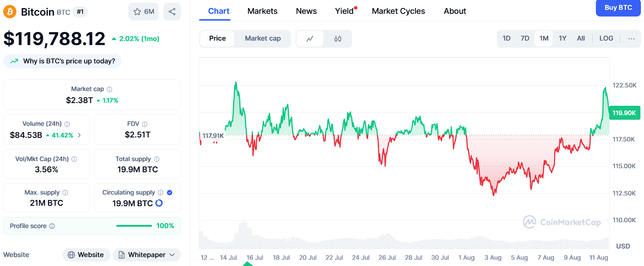Open the Website link button

pos(86,255)
